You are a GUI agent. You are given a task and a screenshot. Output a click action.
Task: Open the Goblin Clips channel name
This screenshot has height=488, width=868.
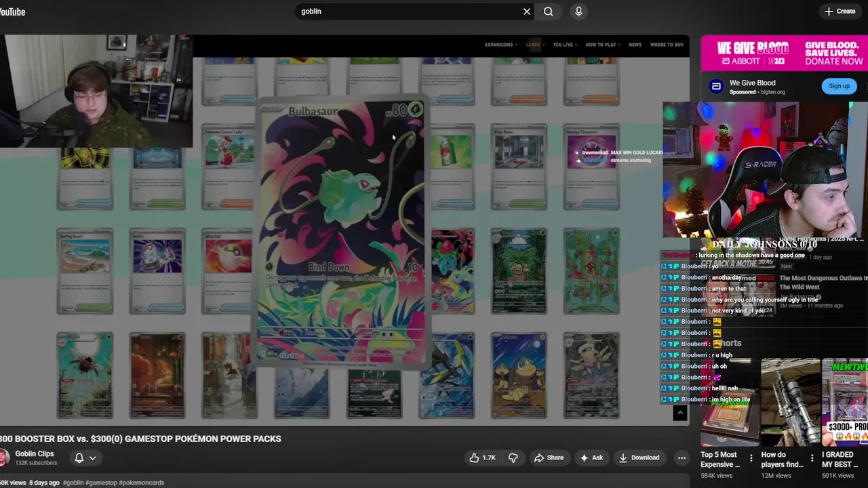(35, 454)
